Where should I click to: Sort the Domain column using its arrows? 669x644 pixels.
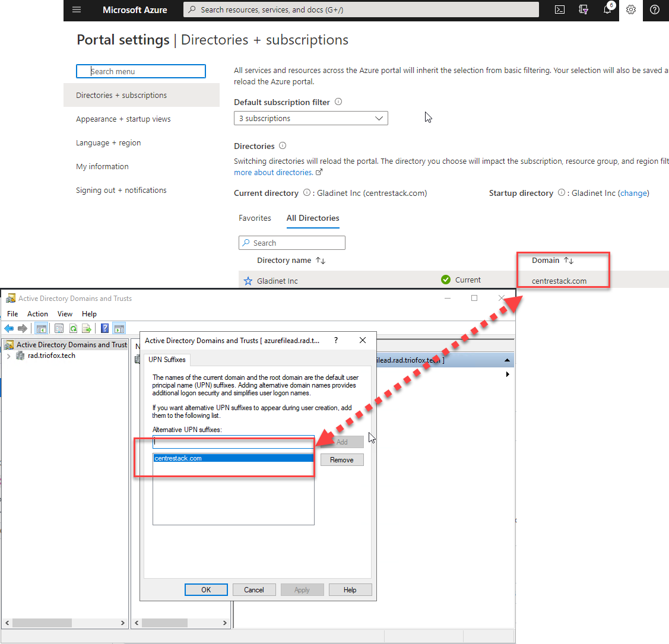click(569, 260)
